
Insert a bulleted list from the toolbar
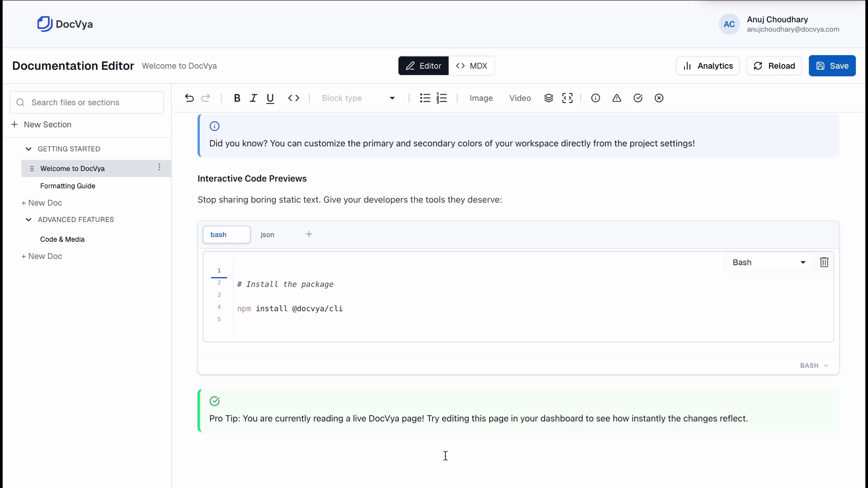point(425,98)
